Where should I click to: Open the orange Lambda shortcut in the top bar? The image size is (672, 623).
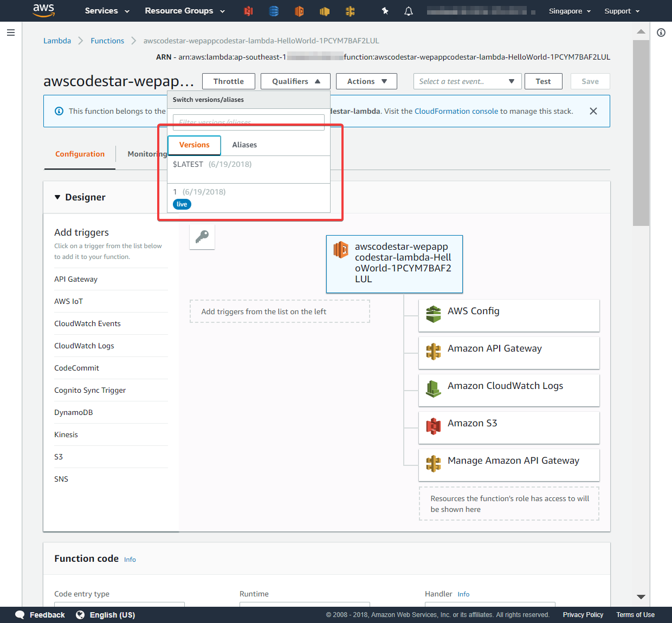coord(299,11)
